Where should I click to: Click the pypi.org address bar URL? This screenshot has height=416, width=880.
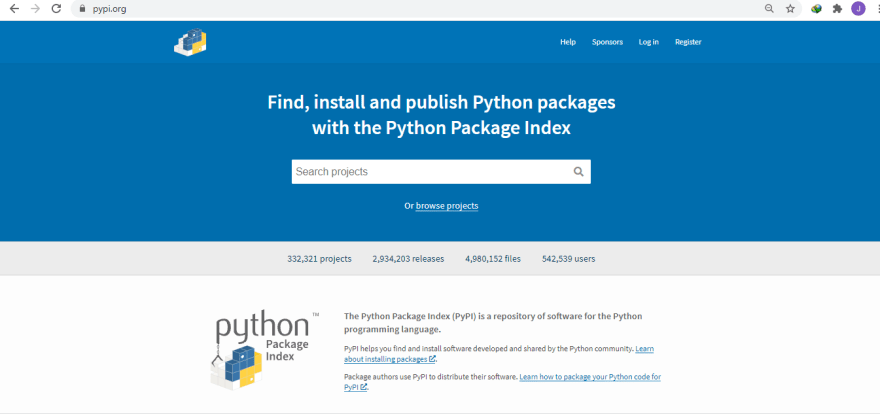pyautogui.click(x=109, y=8)
